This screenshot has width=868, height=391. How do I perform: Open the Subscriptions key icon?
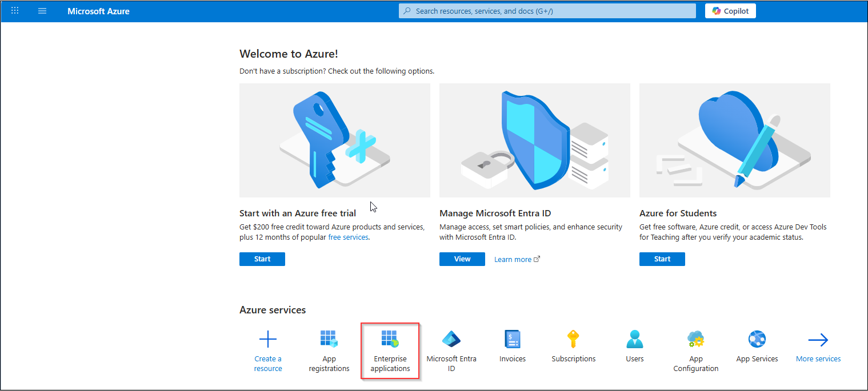click(574, 340)
